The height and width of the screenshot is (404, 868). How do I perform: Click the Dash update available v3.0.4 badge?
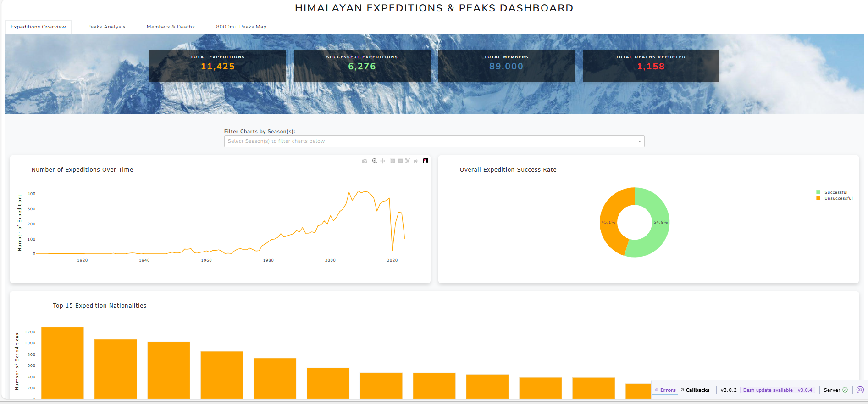(x=777, y=390)
